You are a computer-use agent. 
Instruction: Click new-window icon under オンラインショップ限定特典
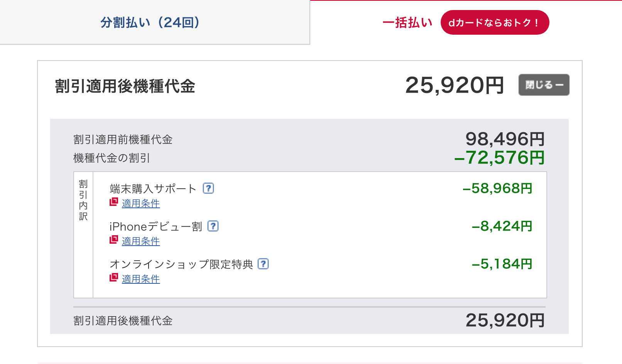point(114,277)
